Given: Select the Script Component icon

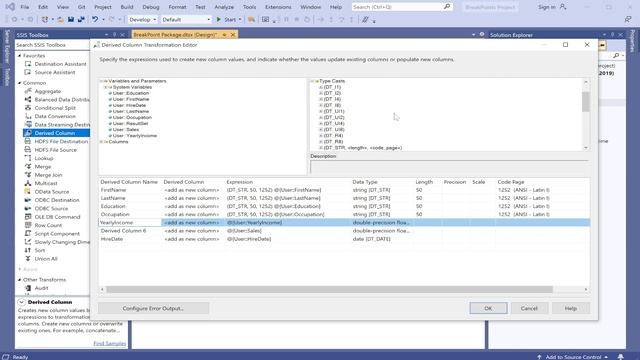Looking at the screenshot, I should point(28,233).
